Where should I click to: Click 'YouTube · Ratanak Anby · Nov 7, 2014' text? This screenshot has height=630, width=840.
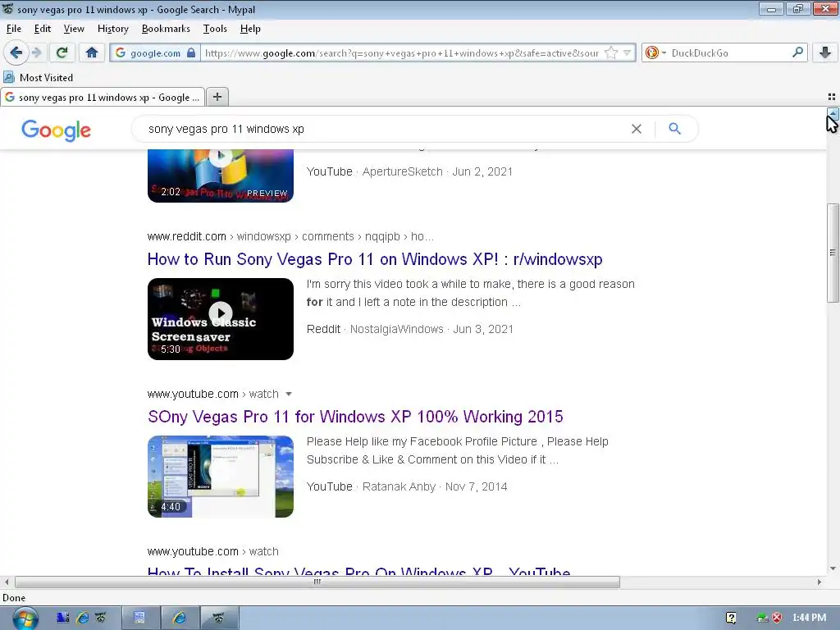click(407, 486)
